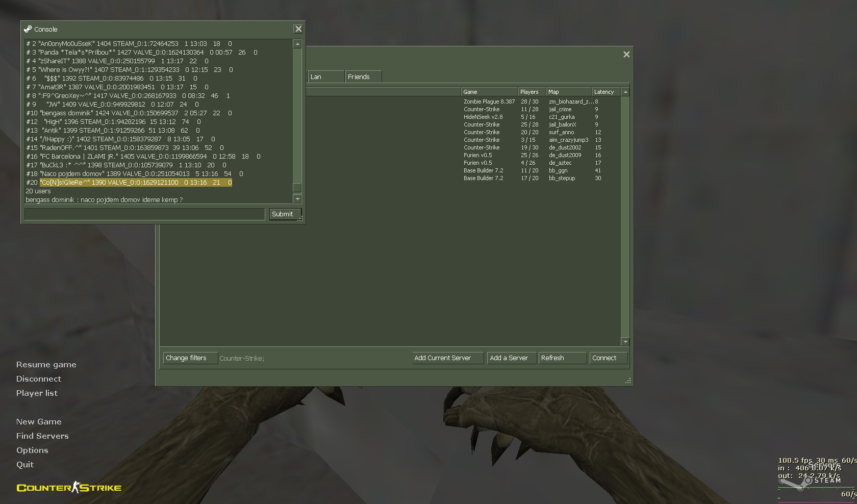Screen dimensions: 857x504
Task: Click console line for player Antik
Action: pyautogui.click(x=113, y=131)
